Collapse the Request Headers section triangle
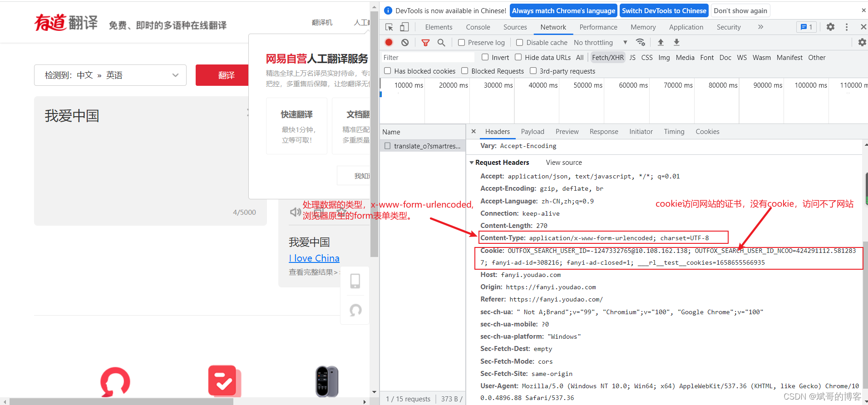Viewport: 868px width, 405px height. pyautogui.click(x=471, y=163)
